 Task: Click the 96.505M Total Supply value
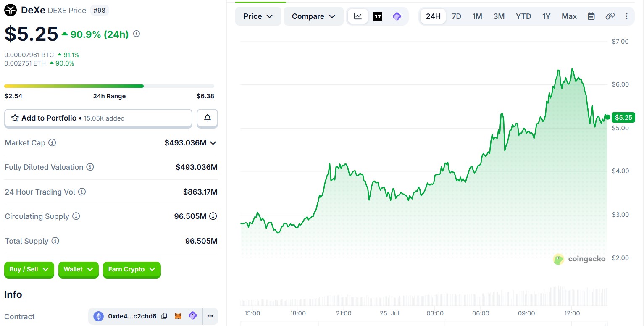[x=201, y=241]
